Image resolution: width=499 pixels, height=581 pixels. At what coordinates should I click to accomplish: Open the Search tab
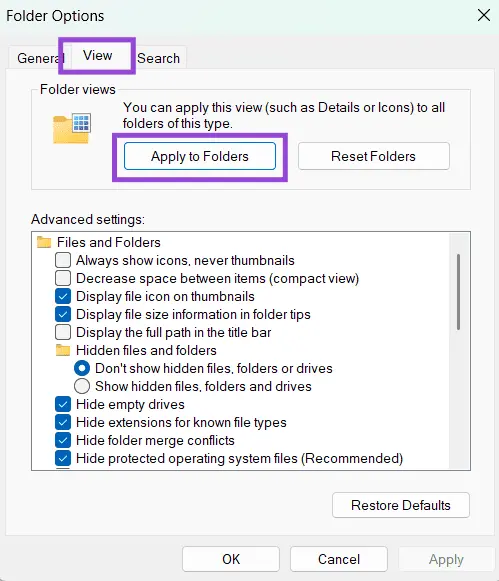click(159, 58)
